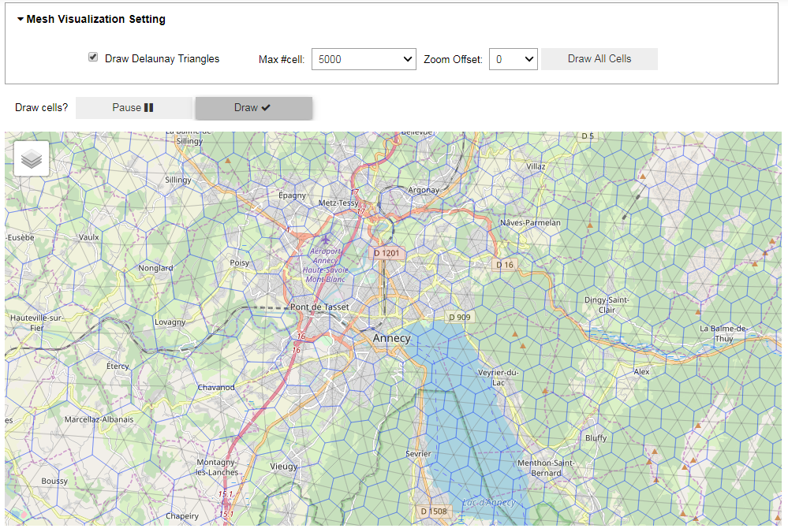Select the Pont de Tasset label

point(319,307)
